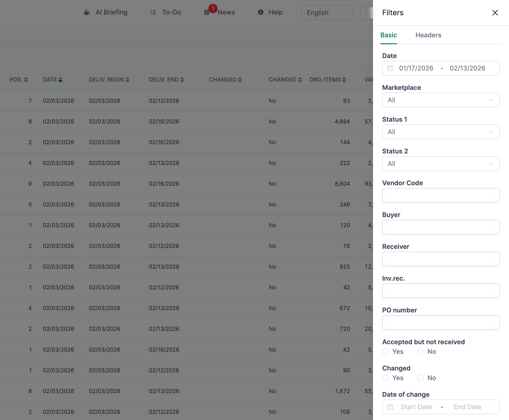The height and width of the screenshot is (420, 509).
Task: Select the Basic tab
Action: coord(388,35)
